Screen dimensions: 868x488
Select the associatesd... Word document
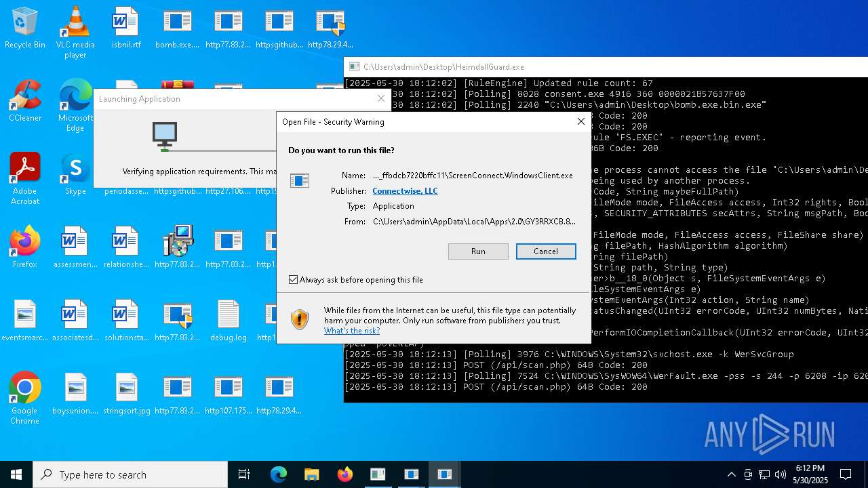(x=75, y=321)
